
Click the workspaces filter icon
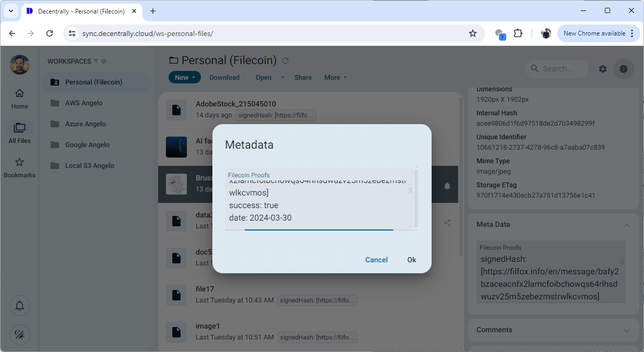point(96,62)
